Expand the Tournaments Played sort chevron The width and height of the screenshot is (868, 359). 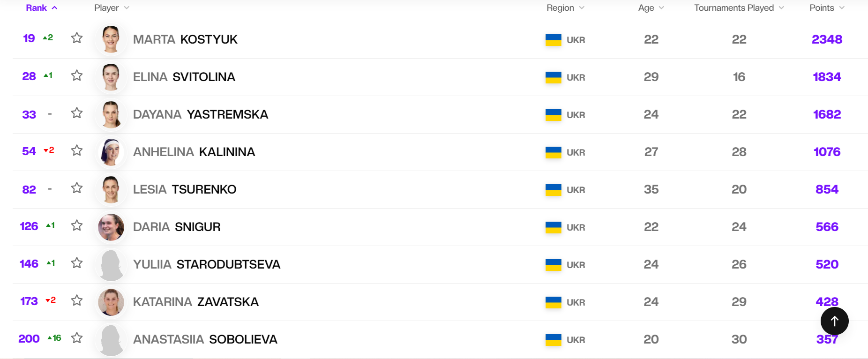pyautogui.click(x=781, y=8)
